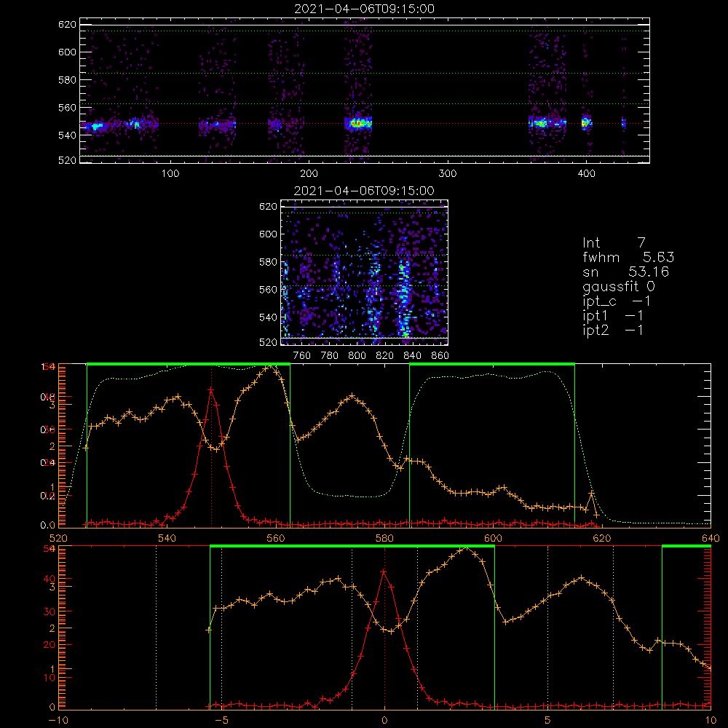Click x-axis label 800 on middle image
The width and height of the screenshot is (728, 728).
(357, 356)
